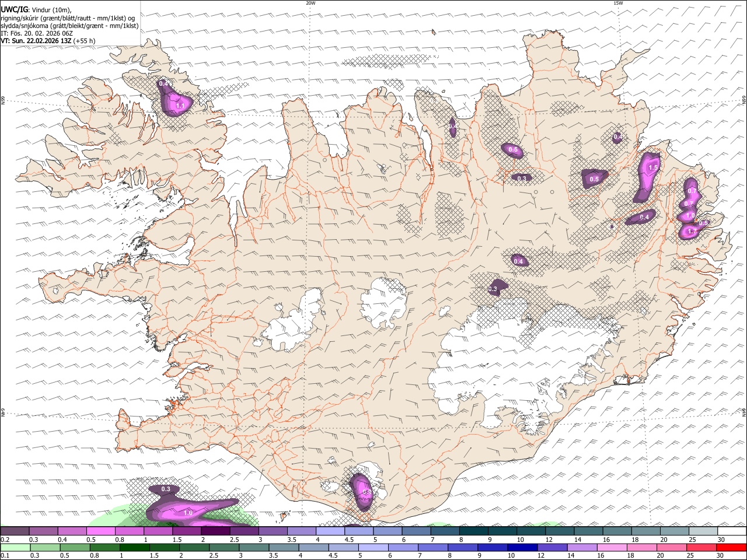Pick the grey 20 swatch in the upper legend row
747x560 pixels.
pyautogui.click(x=675, y=531)
